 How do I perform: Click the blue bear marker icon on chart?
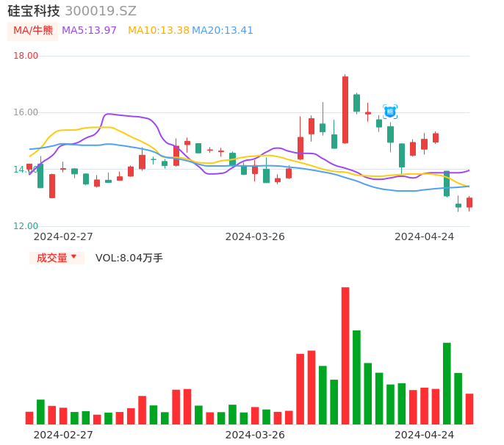(390, 112)
